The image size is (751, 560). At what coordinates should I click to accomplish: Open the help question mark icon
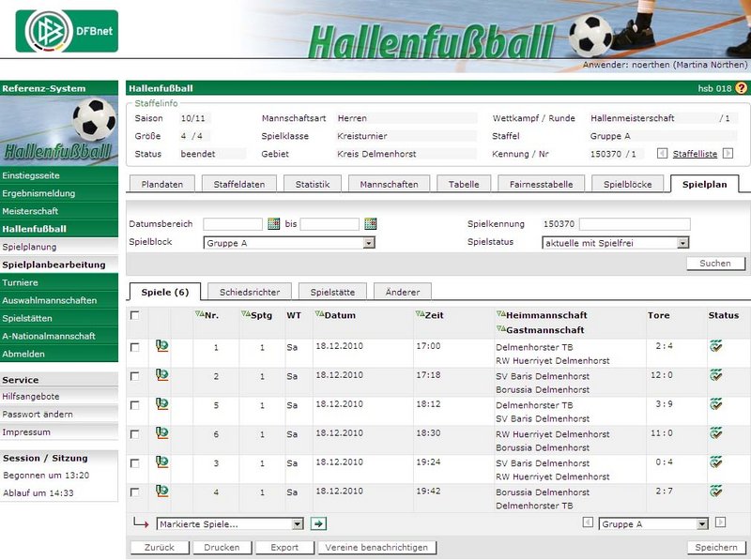741,88
